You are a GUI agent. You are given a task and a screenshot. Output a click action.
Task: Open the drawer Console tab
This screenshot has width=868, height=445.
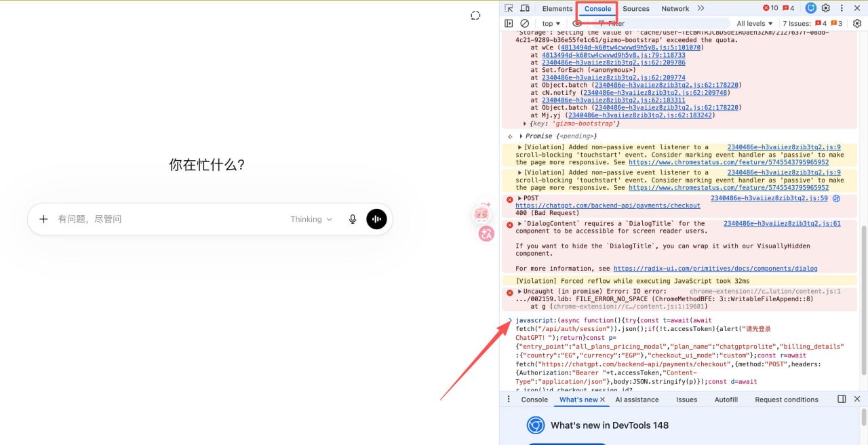pos(534,400)
